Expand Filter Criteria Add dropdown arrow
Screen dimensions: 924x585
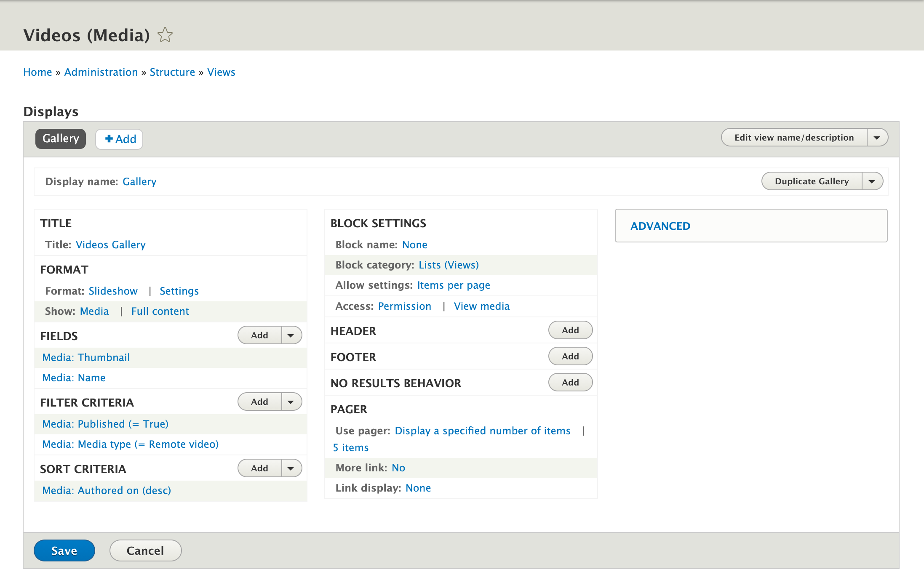pyautogui.click(x=291, y=402)
